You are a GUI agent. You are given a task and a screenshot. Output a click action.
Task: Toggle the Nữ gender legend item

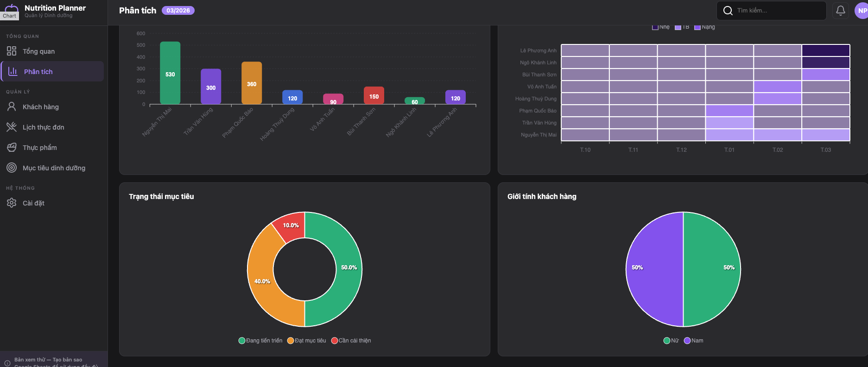click(x=671, y=341)
